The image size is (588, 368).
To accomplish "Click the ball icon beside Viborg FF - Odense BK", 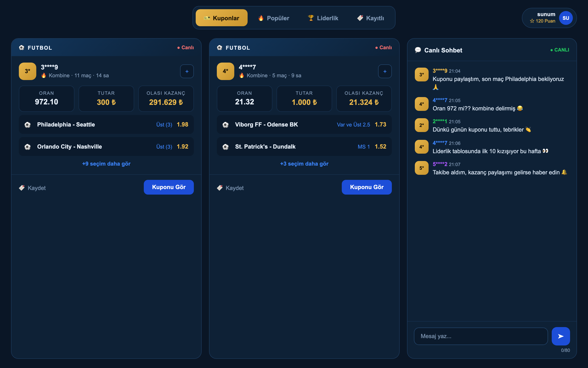I will click(x=226, y=125).
